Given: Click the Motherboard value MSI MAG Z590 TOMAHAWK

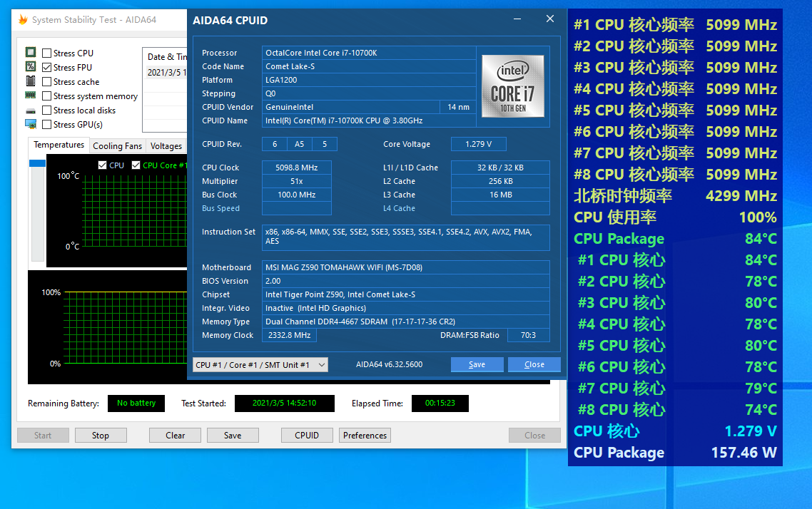Looking at the screenshot, I should click(x=405, y=267).
